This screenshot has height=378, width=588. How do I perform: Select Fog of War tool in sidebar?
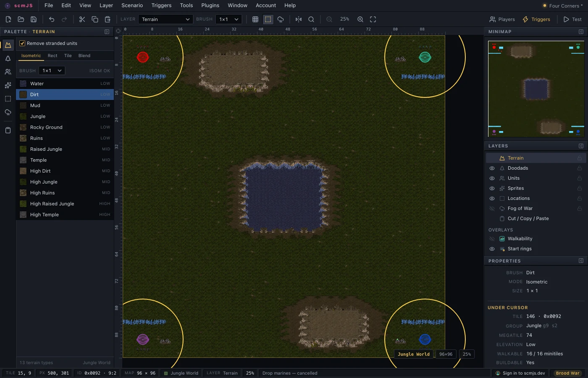point(8,112)
